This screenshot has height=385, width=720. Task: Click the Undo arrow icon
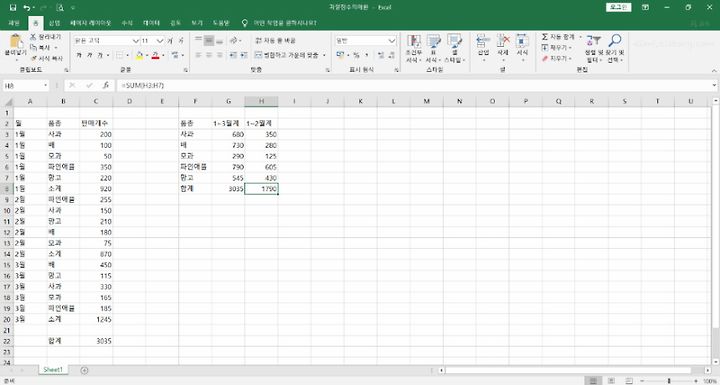coord(27,7)
